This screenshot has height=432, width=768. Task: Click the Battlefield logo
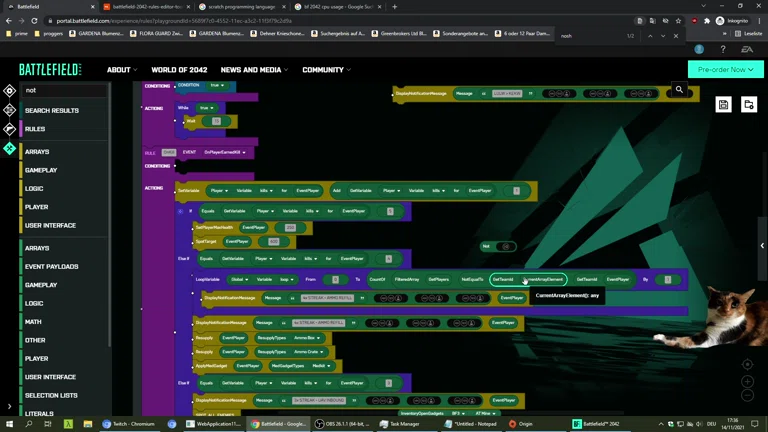[50, 70]
